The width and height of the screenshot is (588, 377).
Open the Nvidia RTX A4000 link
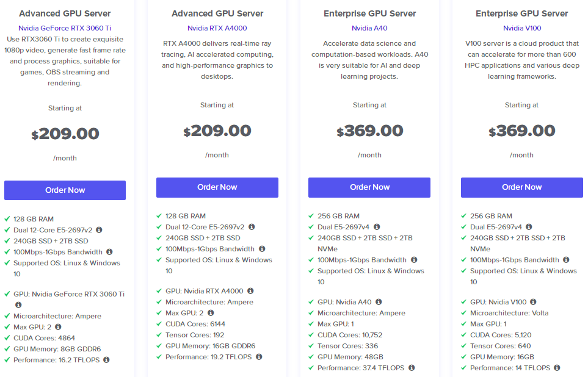(217, 28)
